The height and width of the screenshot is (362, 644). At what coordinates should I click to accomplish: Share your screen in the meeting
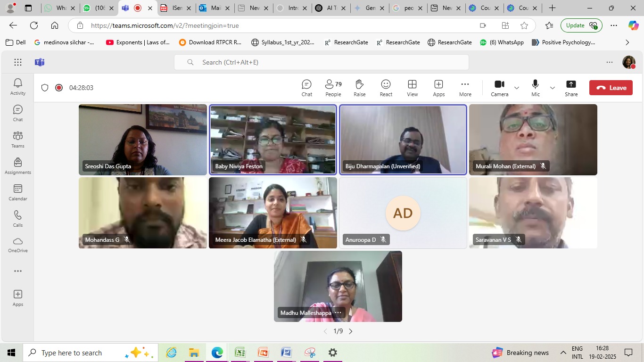click(x=571, y=88)
